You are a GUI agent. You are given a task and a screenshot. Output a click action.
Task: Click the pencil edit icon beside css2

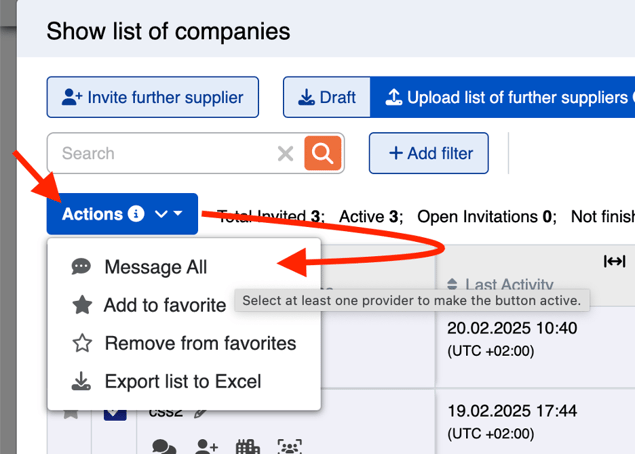pos(200,414)
